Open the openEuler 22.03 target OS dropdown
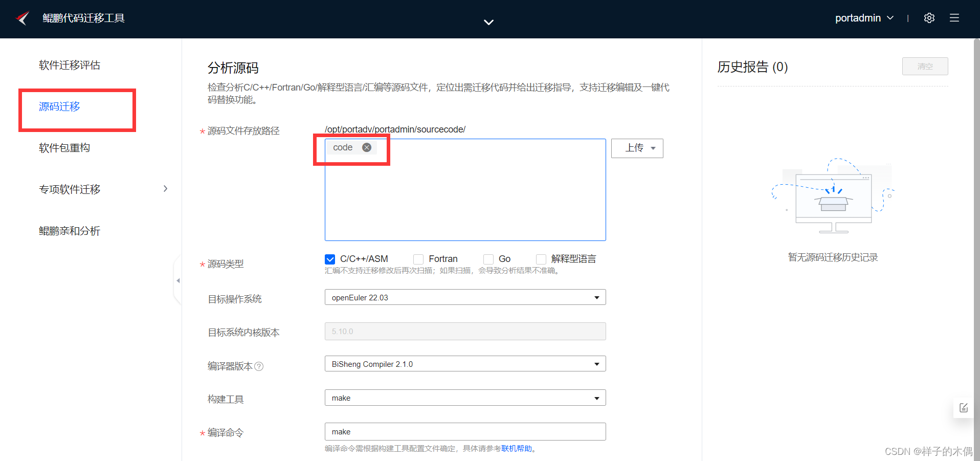This screenshot has width=980, height=461. 465,297
